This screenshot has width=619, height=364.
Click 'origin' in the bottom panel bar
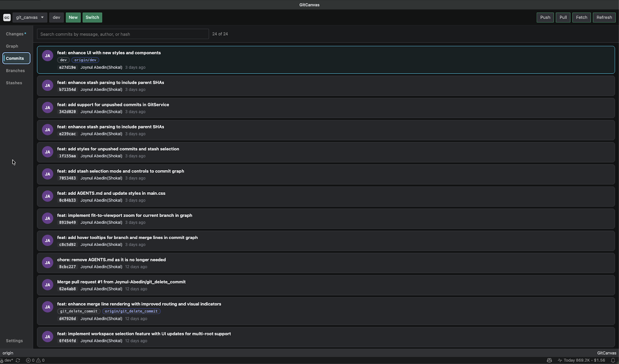8,353
